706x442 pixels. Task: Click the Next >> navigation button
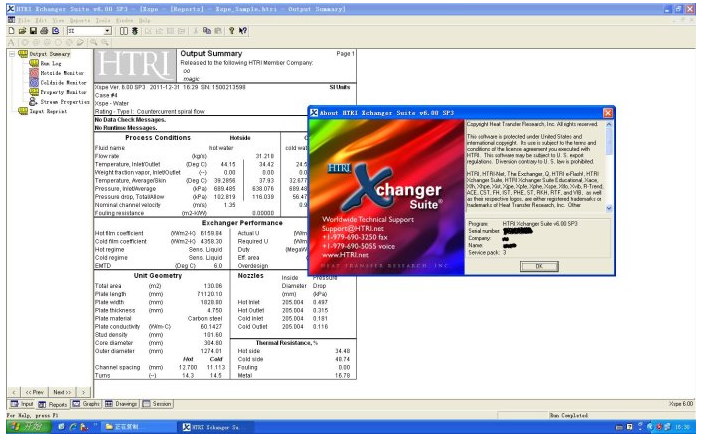tap(62, 392)
